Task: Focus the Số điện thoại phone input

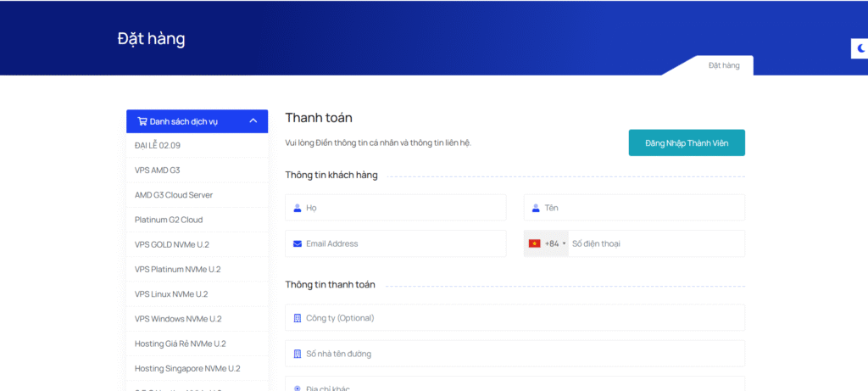Action: (653, 243)
